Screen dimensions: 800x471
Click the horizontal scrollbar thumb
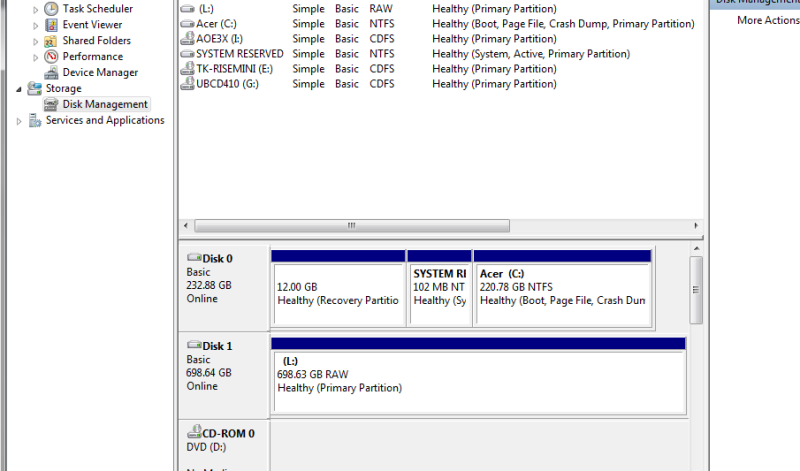tap(352, 226)
